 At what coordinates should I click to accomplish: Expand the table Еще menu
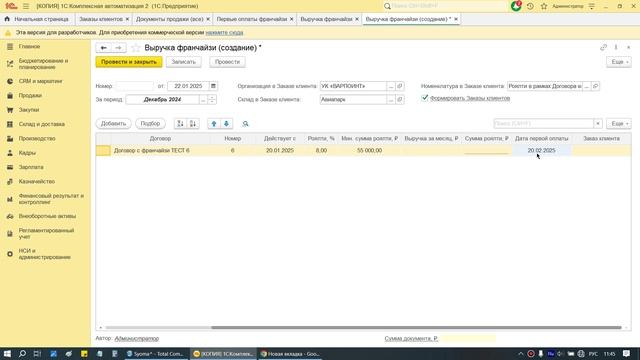[x=619, y=124]
